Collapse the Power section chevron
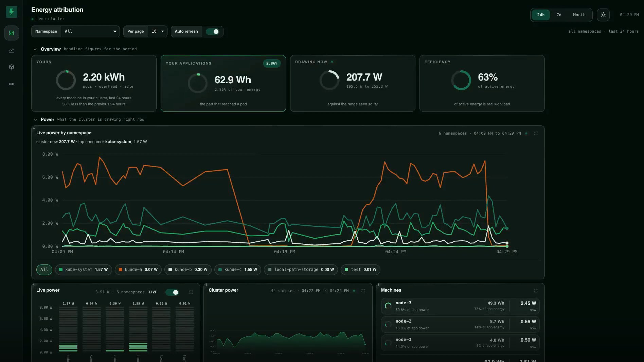Viewport: 644px width, 362px height. point(35,120)
